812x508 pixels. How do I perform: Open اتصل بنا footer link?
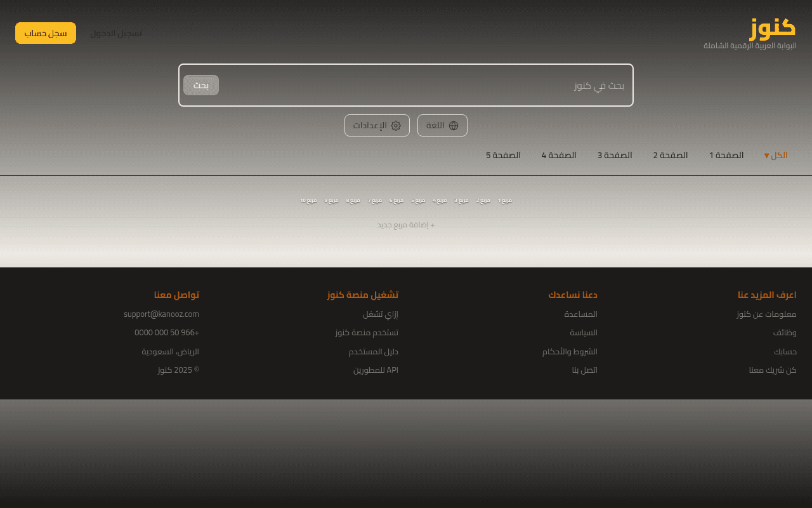point(585,370)
